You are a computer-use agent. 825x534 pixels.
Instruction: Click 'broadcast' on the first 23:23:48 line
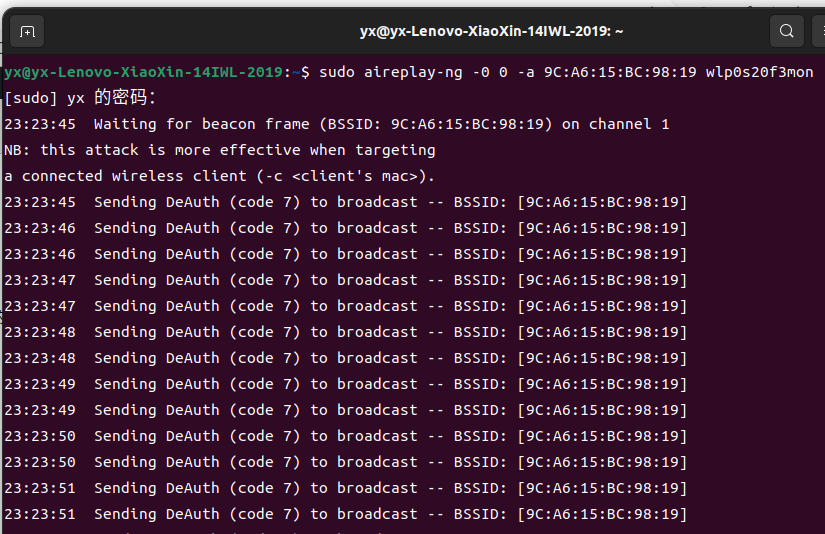[x=377, y=333]
